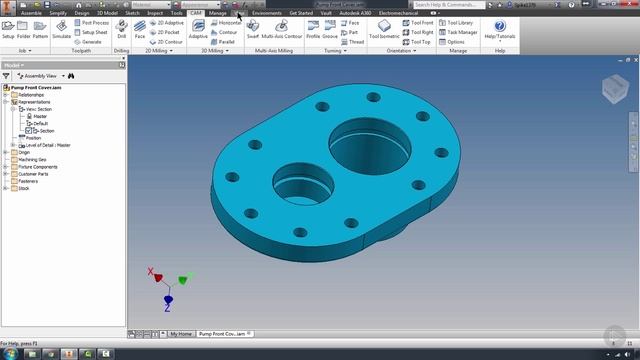Click the binoculars find icon
This screenshot has width=640, height=360.
point(71,76)
